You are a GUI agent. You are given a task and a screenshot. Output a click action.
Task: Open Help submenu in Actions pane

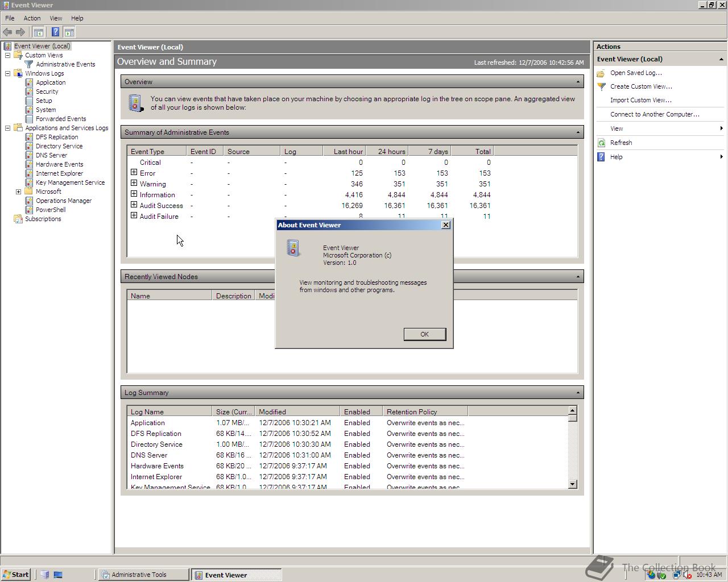point(660,157)
